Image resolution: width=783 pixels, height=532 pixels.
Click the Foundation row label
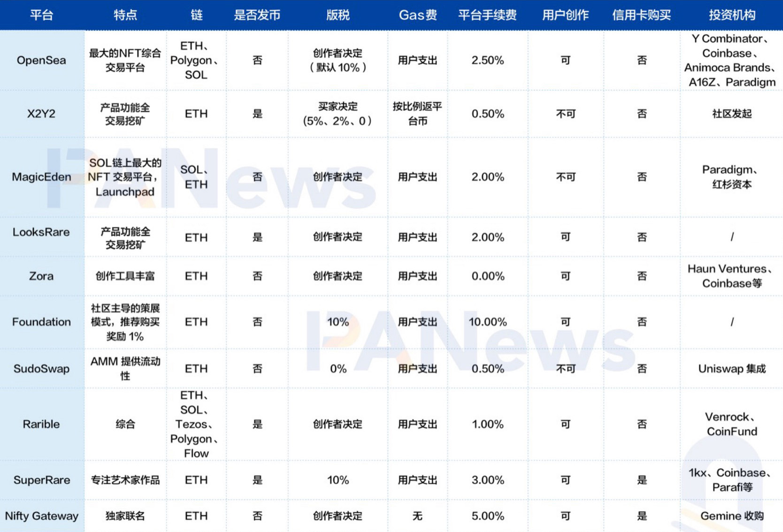[41, 322]
